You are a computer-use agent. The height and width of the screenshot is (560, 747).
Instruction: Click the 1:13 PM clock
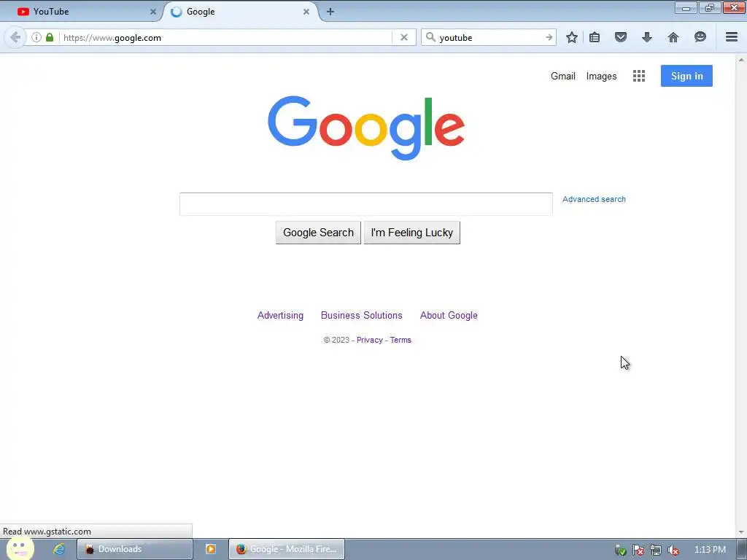coord(710,550)
